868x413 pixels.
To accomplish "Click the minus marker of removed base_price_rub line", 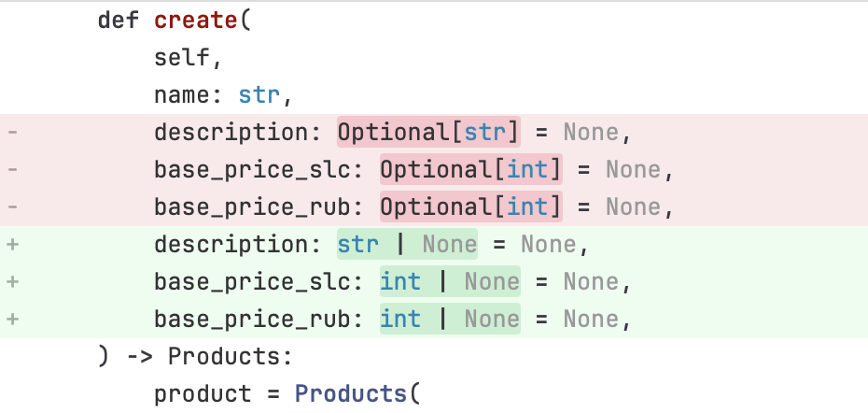I will click(12, 207).
